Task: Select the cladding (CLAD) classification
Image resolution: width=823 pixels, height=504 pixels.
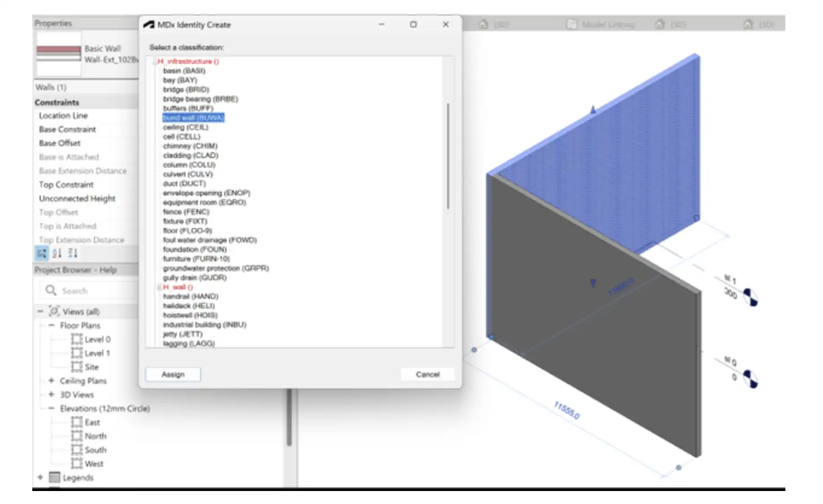Action: 191,155
